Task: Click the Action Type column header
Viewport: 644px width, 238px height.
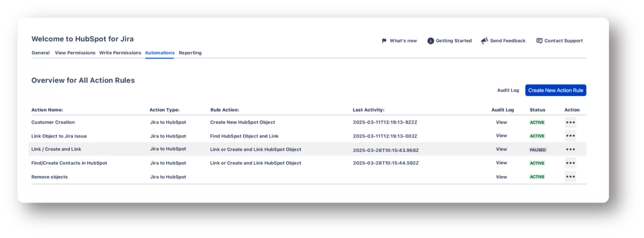Action: pyautogui.click(x=164, y=110)
